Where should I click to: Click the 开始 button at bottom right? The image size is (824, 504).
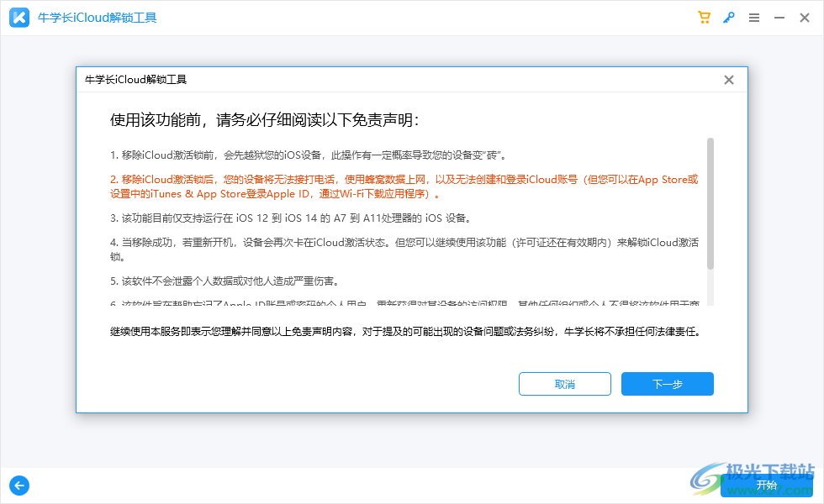pyautogui.click(x=767, y=485)
